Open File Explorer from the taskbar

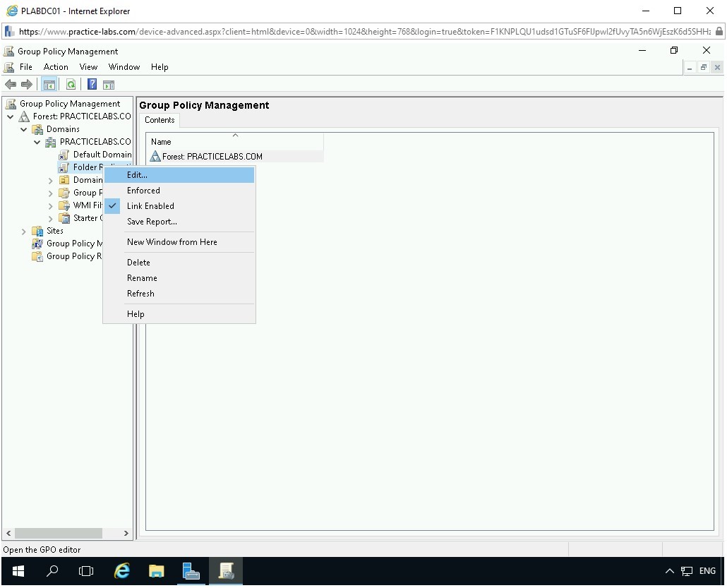click(x=156, y=571)
